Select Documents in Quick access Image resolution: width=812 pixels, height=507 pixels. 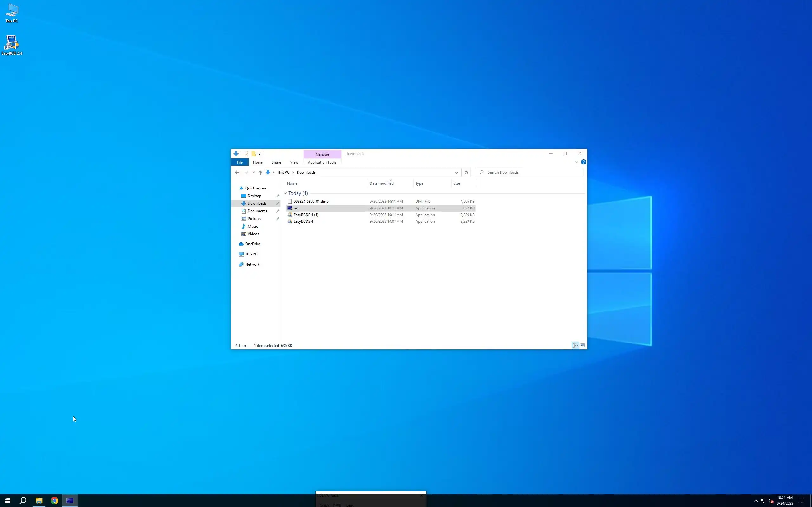[257, 211]
